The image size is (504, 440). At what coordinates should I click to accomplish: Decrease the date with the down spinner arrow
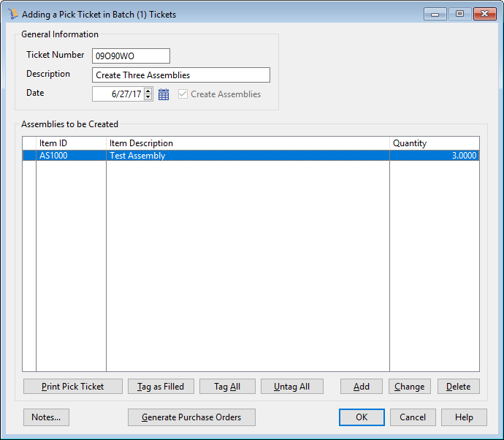point(148,97)
